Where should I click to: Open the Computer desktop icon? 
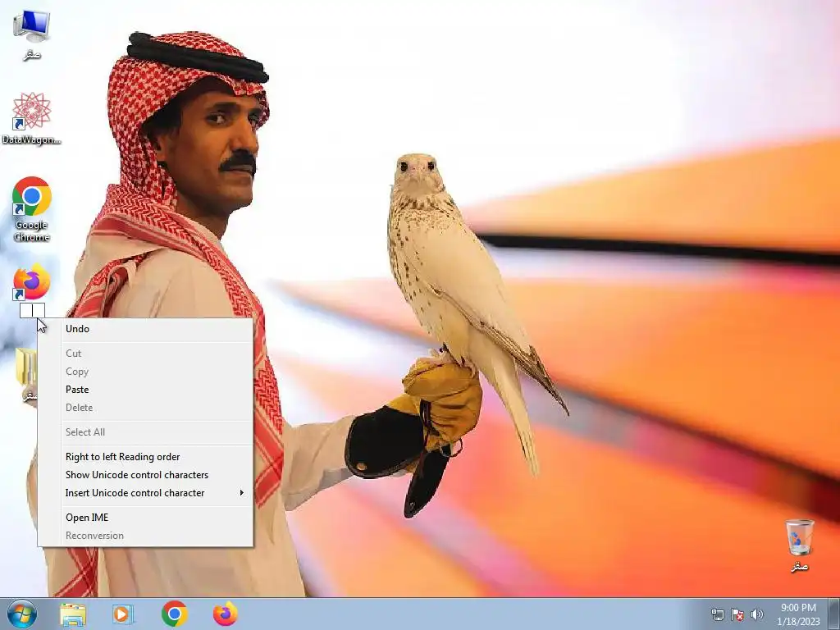(x=32, y=33)
